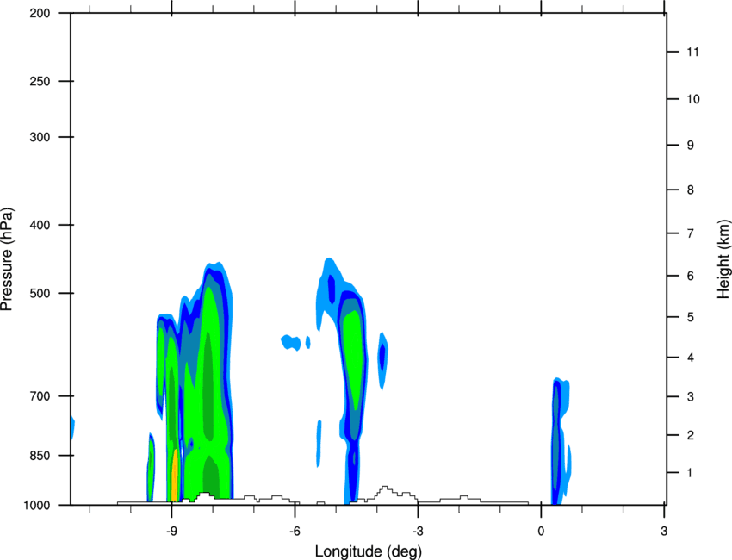732x560 pixels.
Task: Select the 1000 pressure tick label
Action: pos(36,506)
